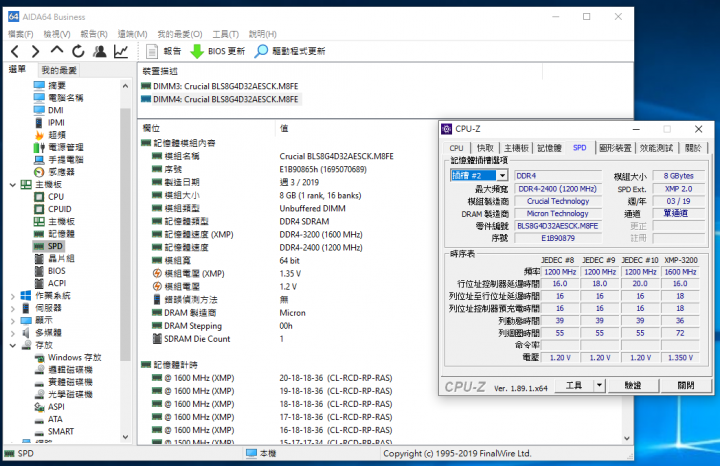Click the flame overclock icon in the sidebar
Image resolution: width=720 pixels, height=466 pixels.
point(39,135)
